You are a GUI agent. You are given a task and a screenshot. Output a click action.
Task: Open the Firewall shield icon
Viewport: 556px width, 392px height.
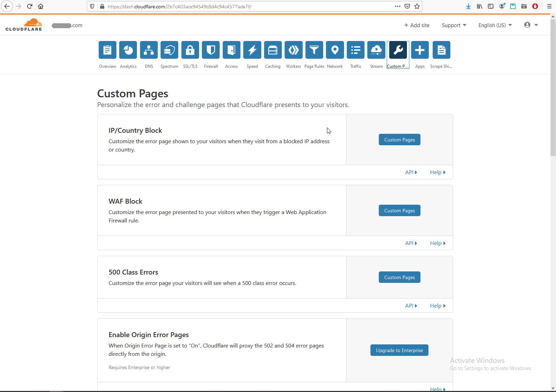pyautogui.click(x=211, y=50)
